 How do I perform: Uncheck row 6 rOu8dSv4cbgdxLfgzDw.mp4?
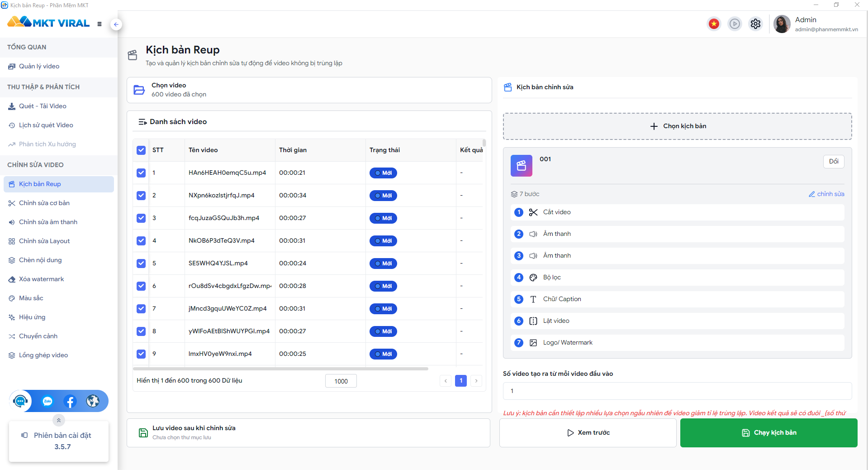(x=141, y=286)
